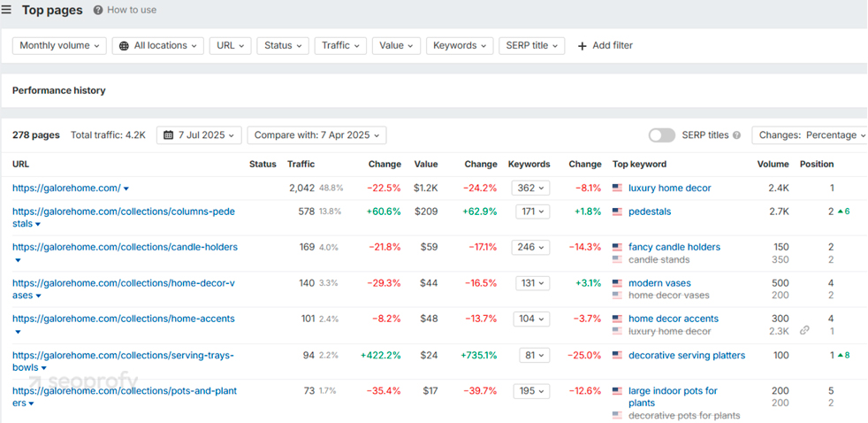Viewport: 868px width, 423px height.
Task: Click the globe icon in All locations
Action: click(x=125, y=45)
